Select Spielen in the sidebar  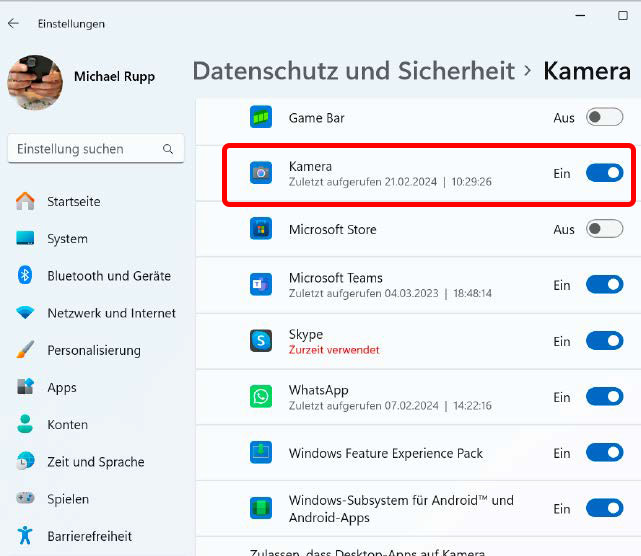68,499
